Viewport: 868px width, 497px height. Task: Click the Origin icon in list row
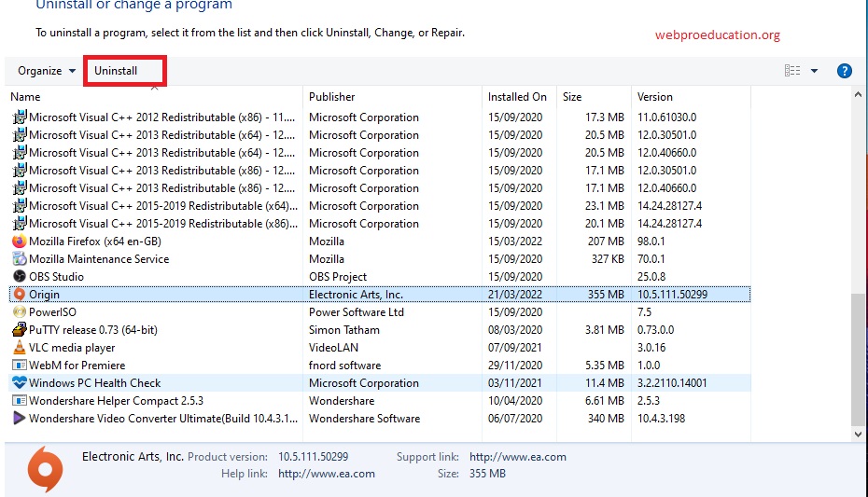pos(19,294)
